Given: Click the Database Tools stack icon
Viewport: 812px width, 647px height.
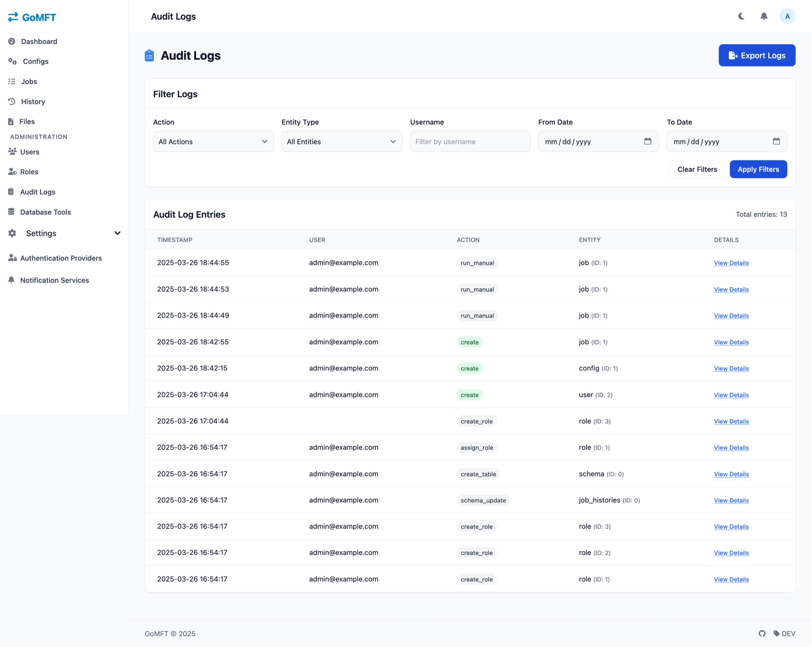Looking at the screenshot, I should pyautogui.click(x=11, y=211).
